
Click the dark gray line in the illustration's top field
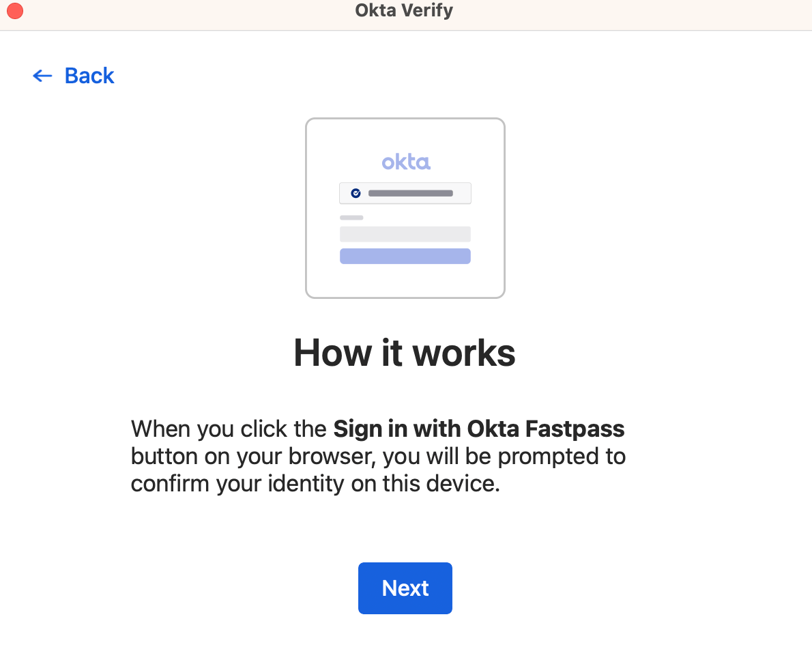[x=411, y=193]
